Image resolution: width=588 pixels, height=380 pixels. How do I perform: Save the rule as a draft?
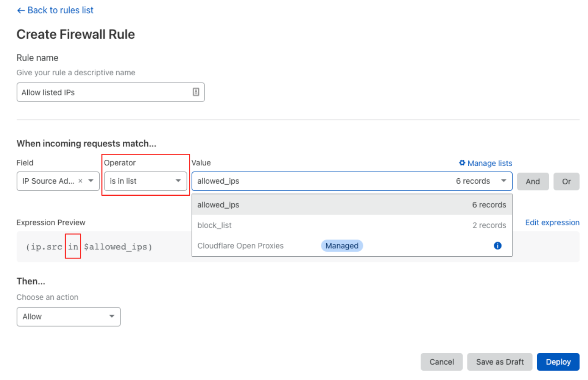pos(499,362)
